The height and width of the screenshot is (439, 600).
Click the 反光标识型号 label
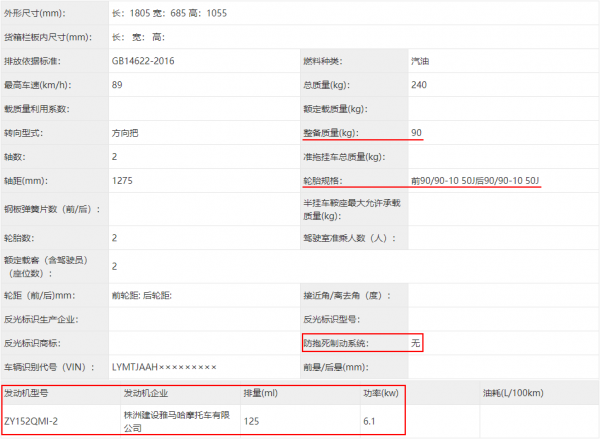point(331,320)
